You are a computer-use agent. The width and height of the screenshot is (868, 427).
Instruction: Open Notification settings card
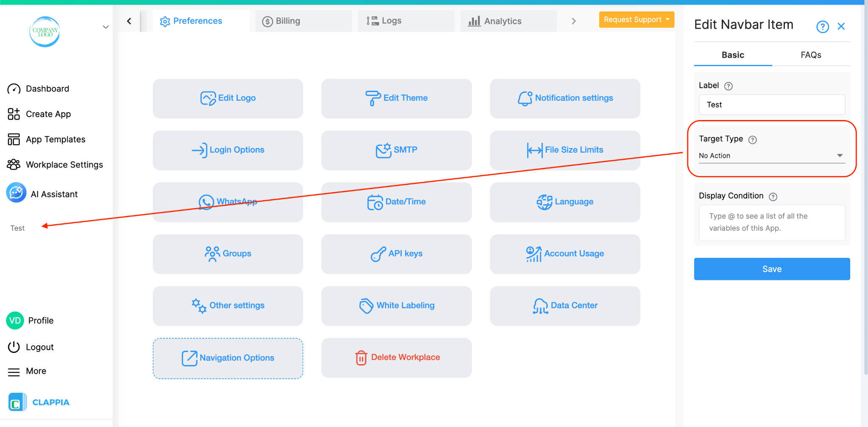pyautogui.click(x=565, y=98)
